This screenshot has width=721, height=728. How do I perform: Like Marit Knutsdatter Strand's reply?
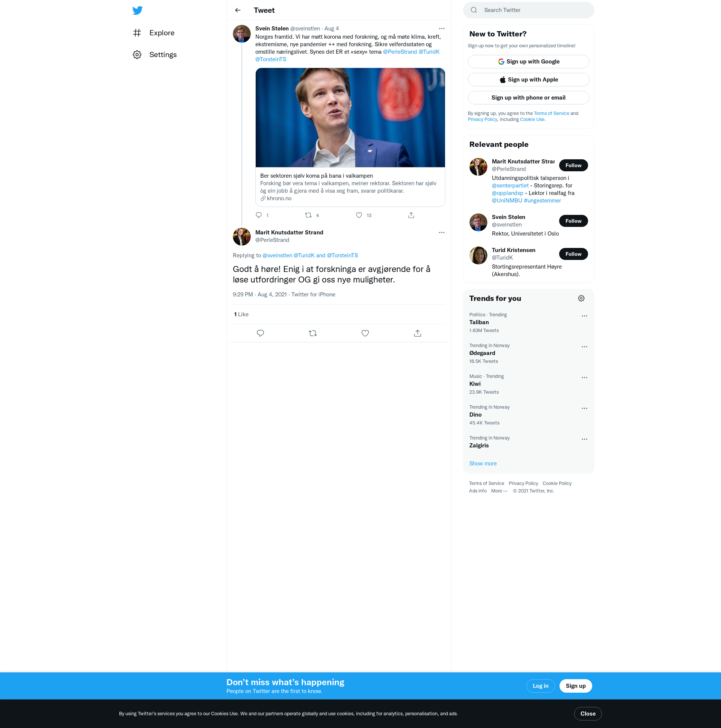coord(365,333)
